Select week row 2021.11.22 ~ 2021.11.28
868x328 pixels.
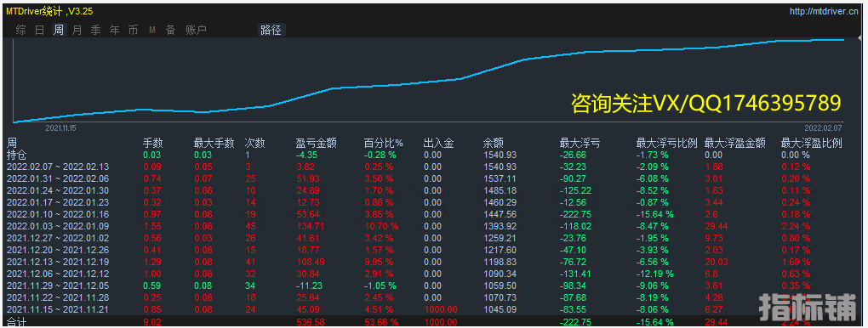point(58,297)
